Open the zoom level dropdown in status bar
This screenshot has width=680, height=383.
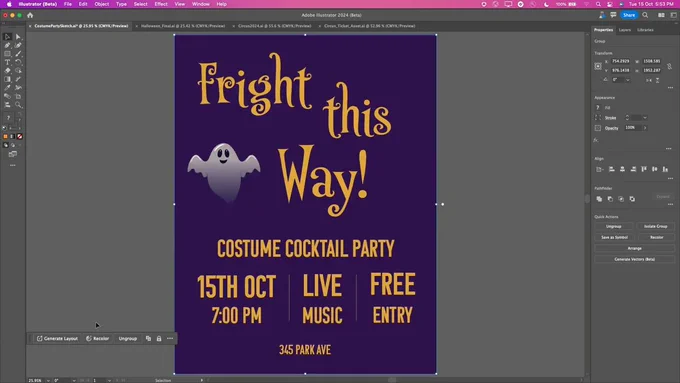point(48,380)
